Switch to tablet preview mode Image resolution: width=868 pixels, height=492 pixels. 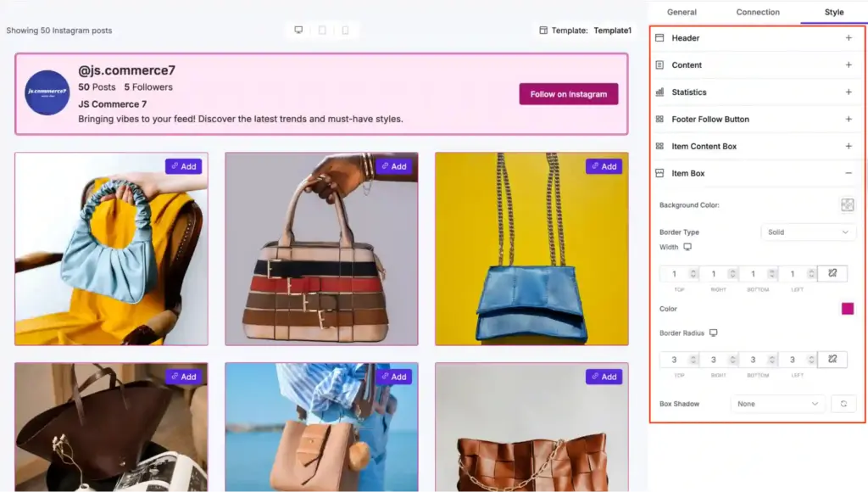pyautogui.click(x=321, y=30)
